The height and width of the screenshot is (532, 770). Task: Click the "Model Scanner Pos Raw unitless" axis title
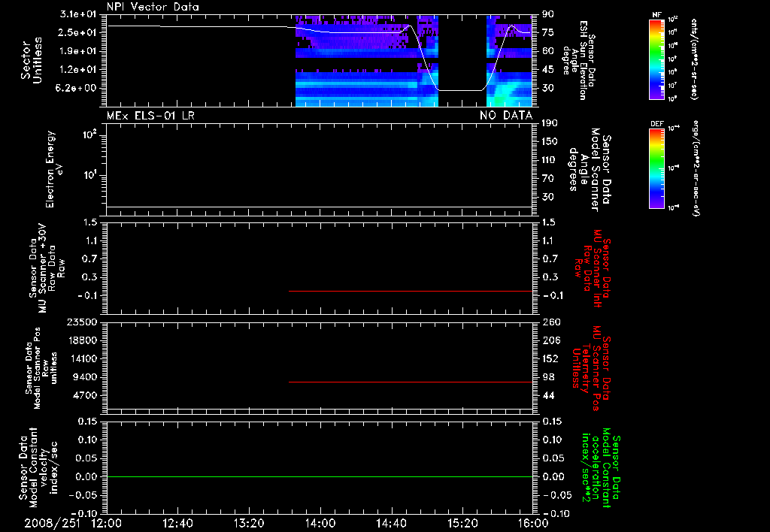(x=41, y=368)
